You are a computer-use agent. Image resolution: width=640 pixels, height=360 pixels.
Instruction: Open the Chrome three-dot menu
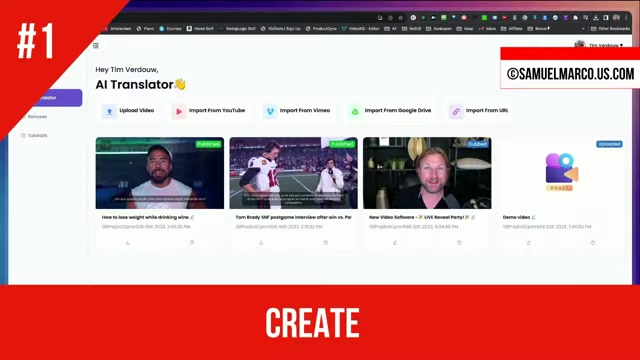click(x=626, y=18)
